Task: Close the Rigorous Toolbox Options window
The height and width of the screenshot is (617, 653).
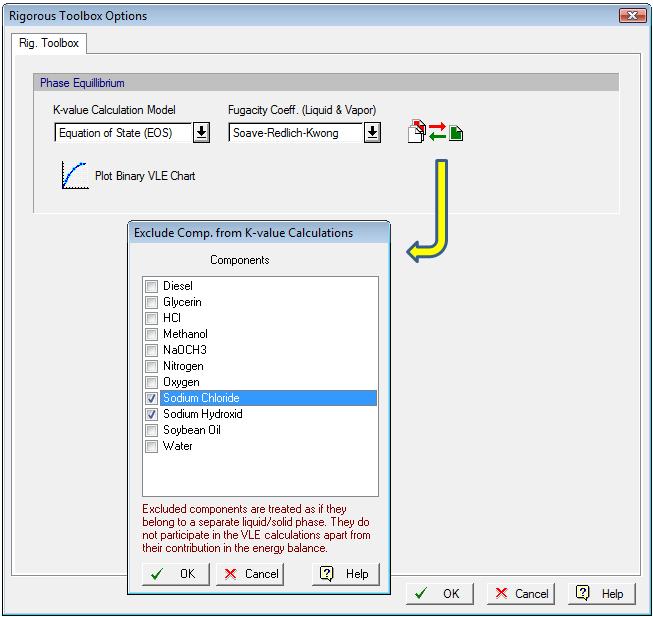Action: tap(630, 15)
